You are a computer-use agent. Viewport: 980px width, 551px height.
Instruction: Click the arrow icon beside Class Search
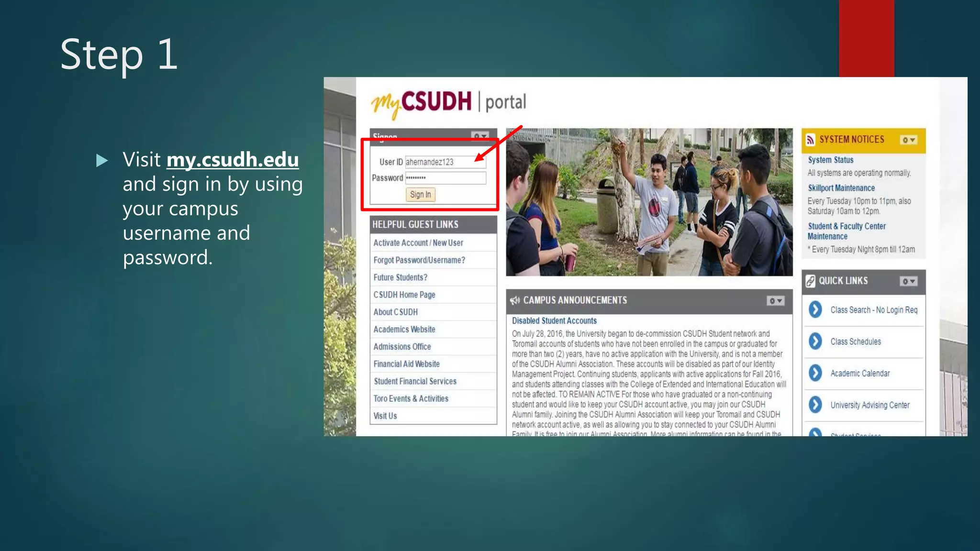(815, 310)
